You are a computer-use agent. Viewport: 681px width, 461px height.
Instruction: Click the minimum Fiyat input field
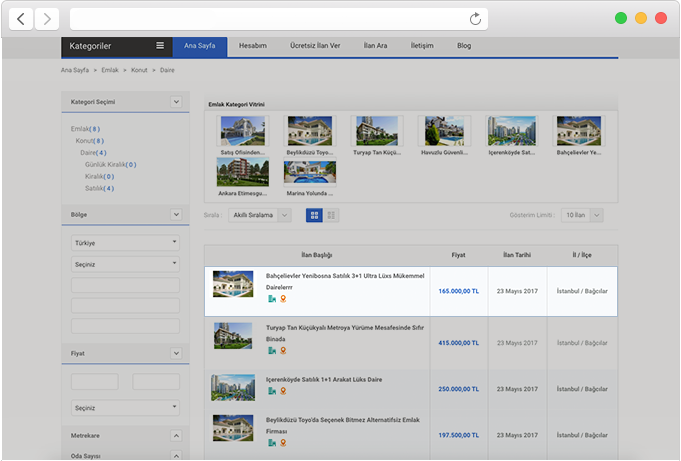[95, 381]
